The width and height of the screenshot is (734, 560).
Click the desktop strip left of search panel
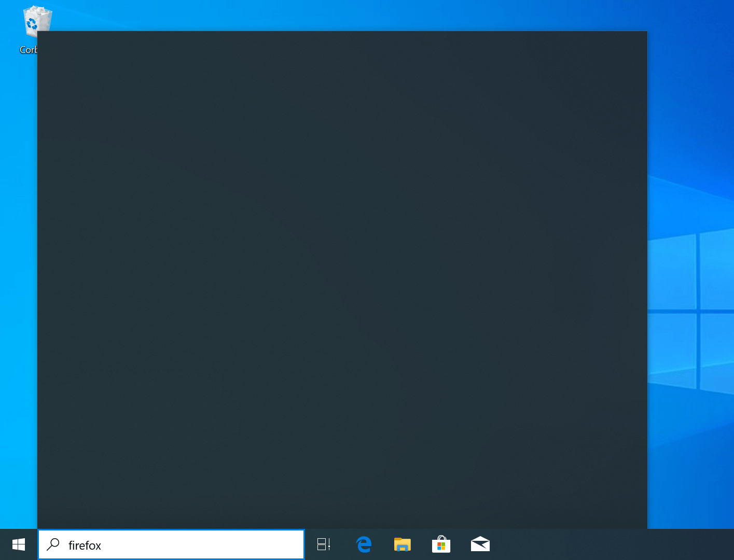point(19,290)
